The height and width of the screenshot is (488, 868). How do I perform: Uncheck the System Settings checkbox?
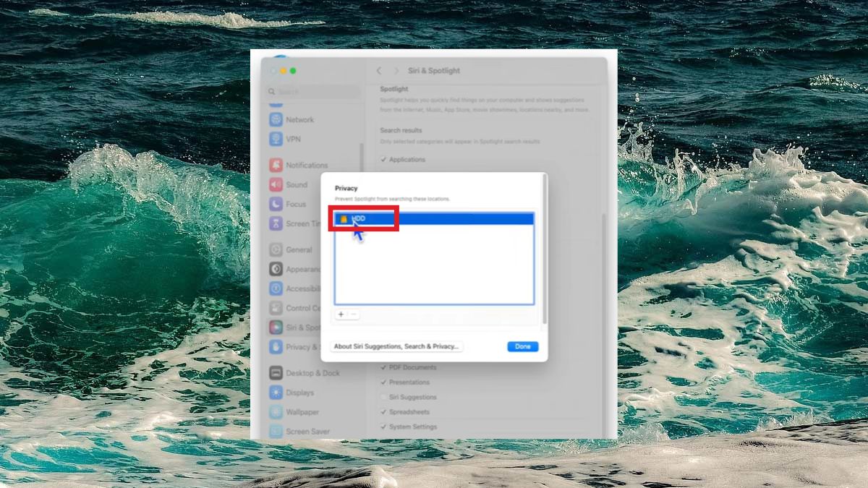pyautogui.click(x=383, y=427)
